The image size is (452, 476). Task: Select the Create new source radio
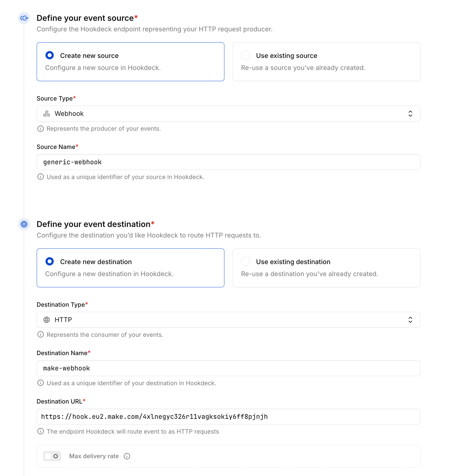pos(50,55)
